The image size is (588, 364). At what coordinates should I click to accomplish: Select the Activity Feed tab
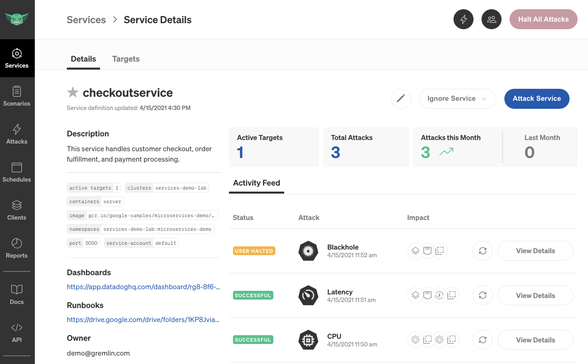[x=256, y=183]
